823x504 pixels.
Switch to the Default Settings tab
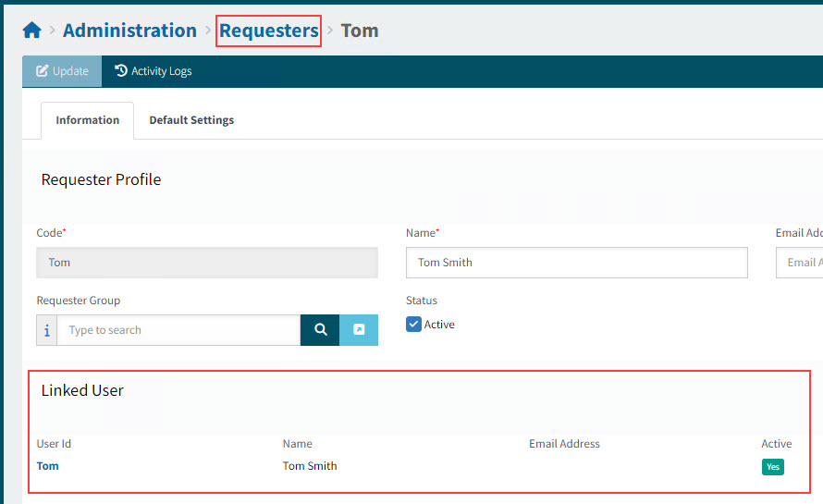point(191,120)
